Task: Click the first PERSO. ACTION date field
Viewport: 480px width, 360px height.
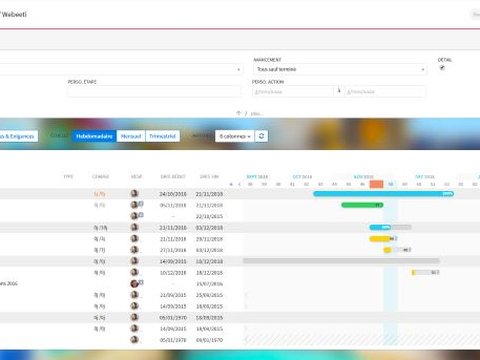Action: 293,91
